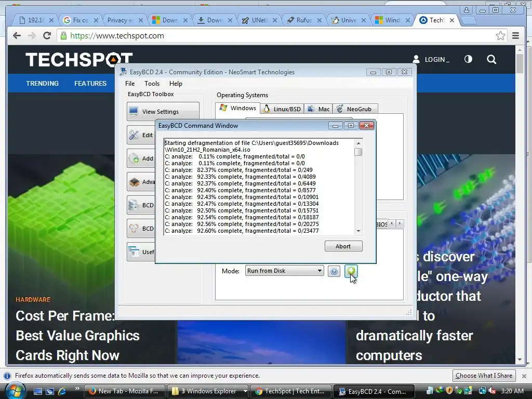Click the muted volume tray icon

click(x=492, y=391)
